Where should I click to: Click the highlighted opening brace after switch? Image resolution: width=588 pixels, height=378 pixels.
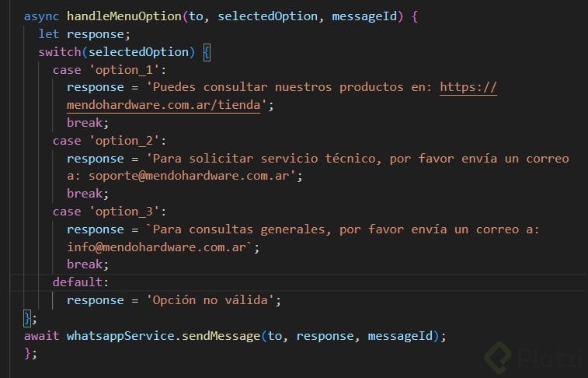point(207,52)
